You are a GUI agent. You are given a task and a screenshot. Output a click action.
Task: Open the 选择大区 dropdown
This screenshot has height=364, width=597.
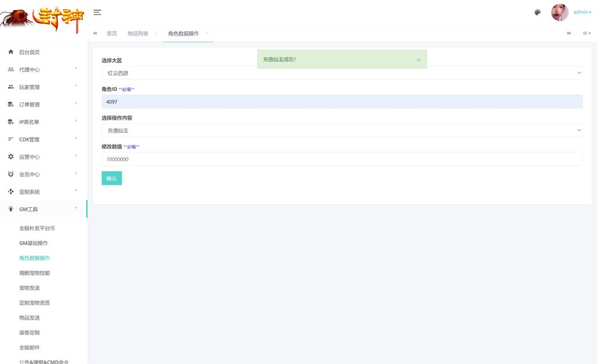click(342, 73)
